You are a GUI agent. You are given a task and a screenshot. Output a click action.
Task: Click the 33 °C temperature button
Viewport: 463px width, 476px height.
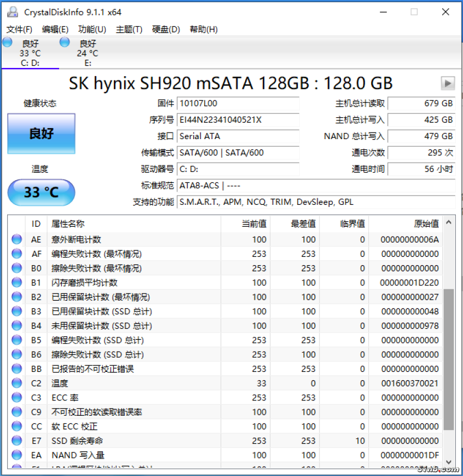(x=41, y=192)
